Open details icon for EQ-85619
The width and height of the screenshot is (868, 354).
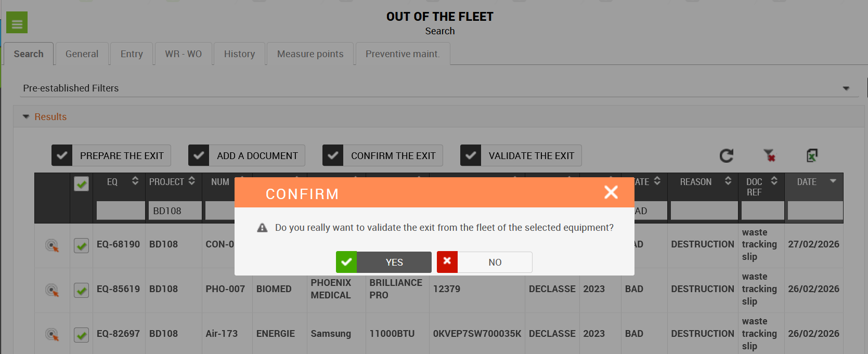[52, 290]
